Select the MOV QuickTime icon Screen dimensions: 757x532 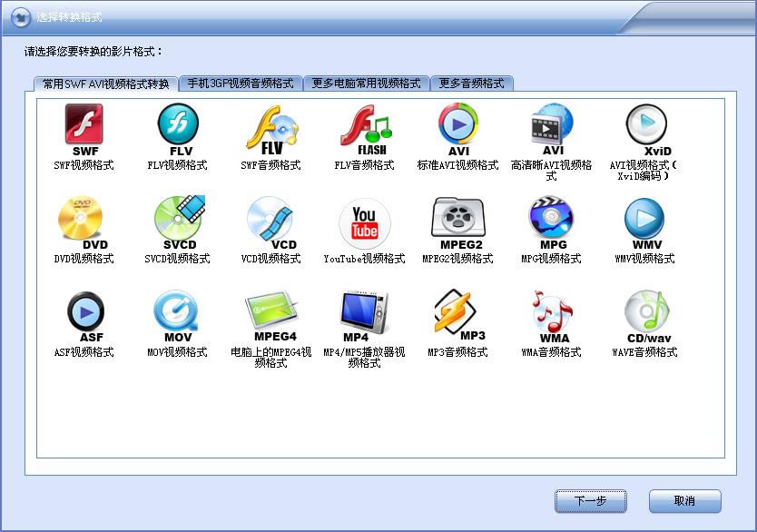(176, 317)
